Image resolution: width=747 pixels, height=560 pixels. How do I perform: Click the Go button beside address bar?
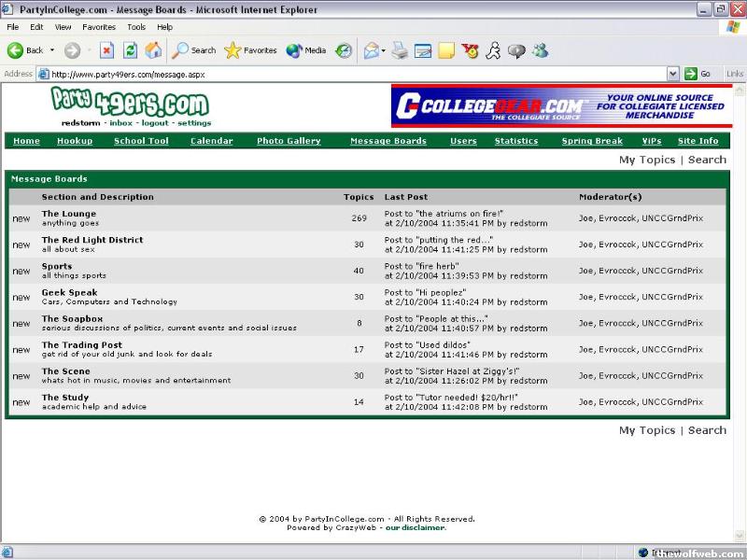pos(698,74)
